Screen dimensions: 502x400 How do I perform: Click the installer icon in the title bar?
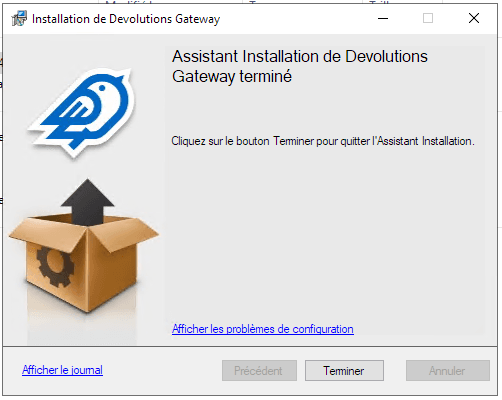point(19,18)
